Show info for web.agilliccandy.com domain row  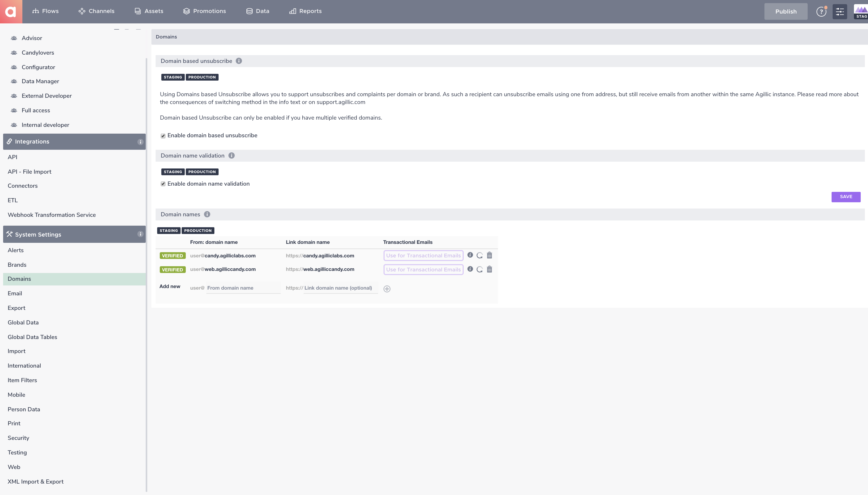point(470,269)
